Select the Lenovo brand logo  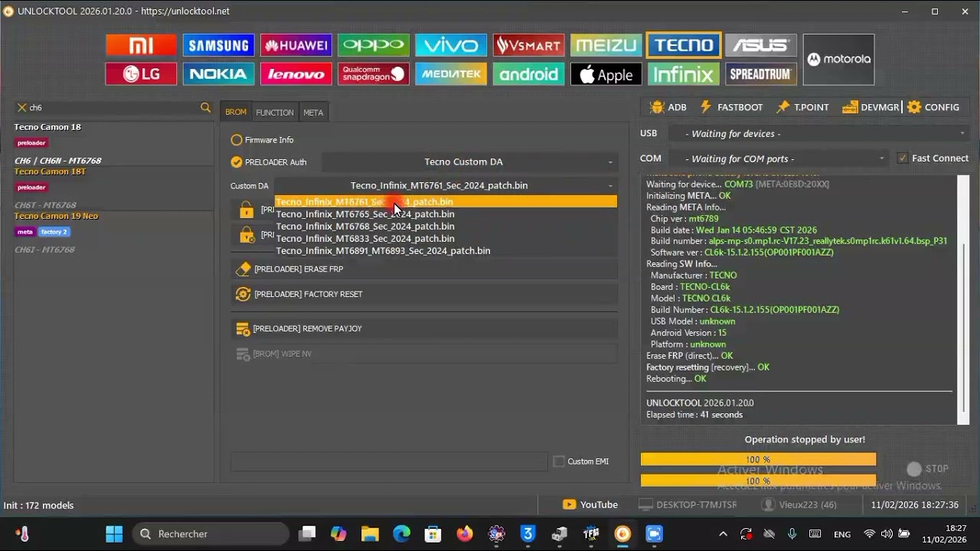click(x=296, y=74)
